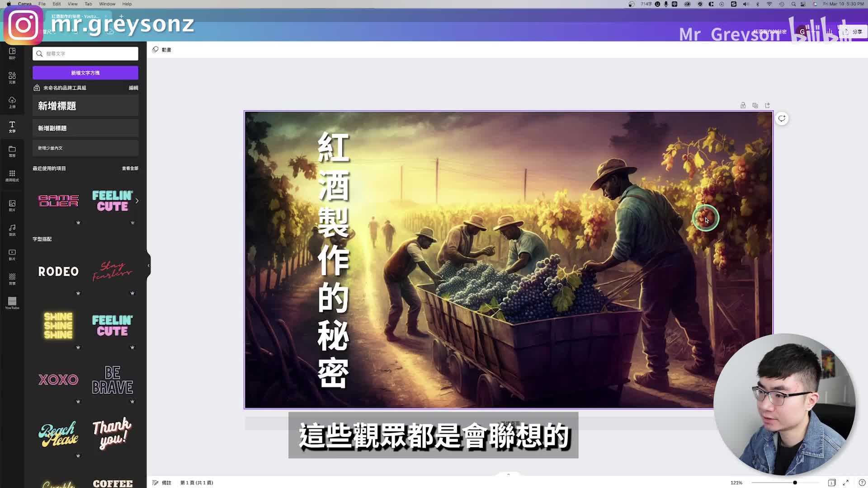Open the Uploads cloud icon panel
The width and height of the screenshot is (868, 488).
[12, 102]
